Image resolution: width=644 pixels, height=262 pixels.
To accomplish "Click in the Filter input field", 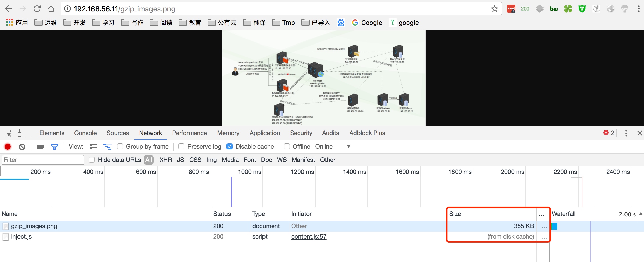I will coord(43,160).
